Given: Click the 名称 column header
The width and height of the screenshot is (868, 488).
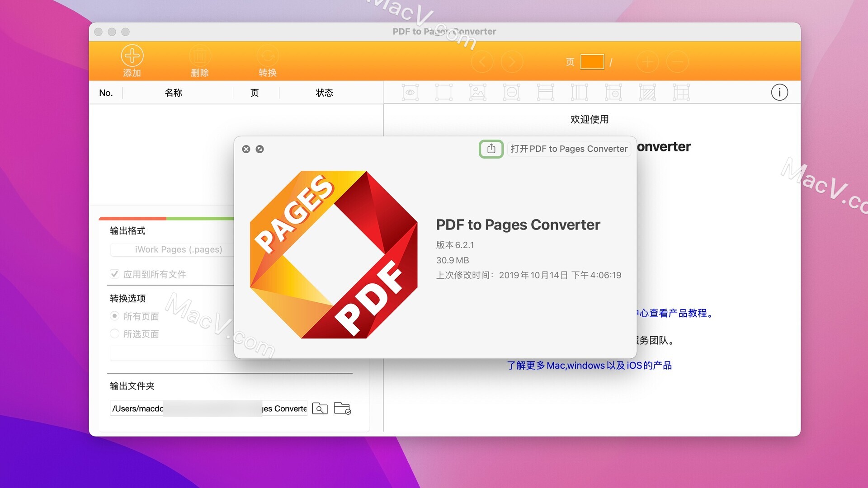Looking at the screenshot, I should pos(173,93).
